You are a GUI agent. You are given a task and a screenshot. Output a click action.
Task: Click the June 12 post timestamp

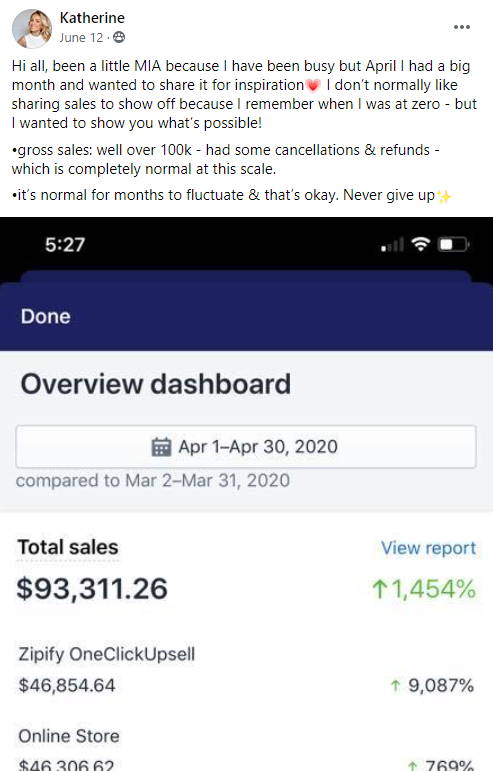[x=81, y=38]
